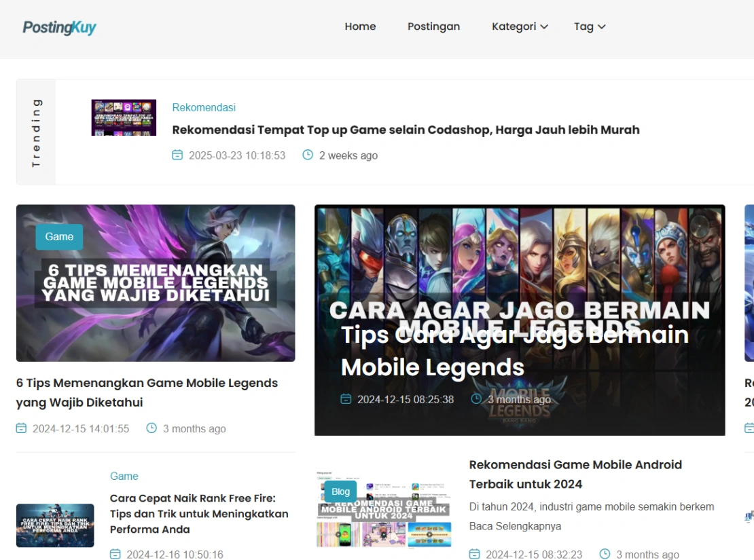The image size is (754, 560).
Task: Expand the Tag dropdown menu
Action: click(589, 26)
